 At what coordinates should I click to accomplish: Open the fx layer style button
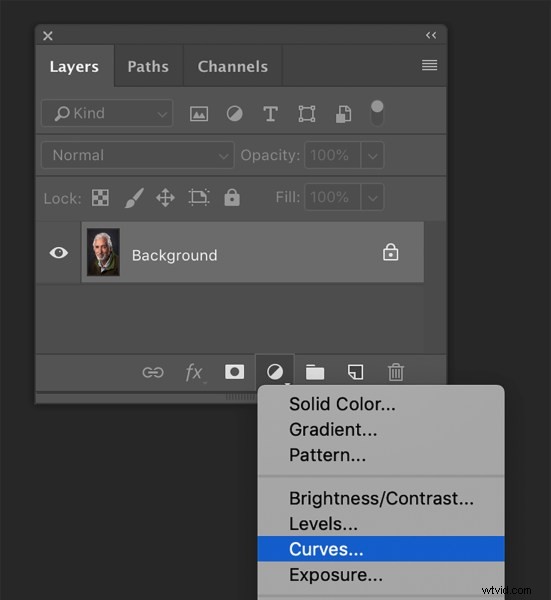pos(194,372)
